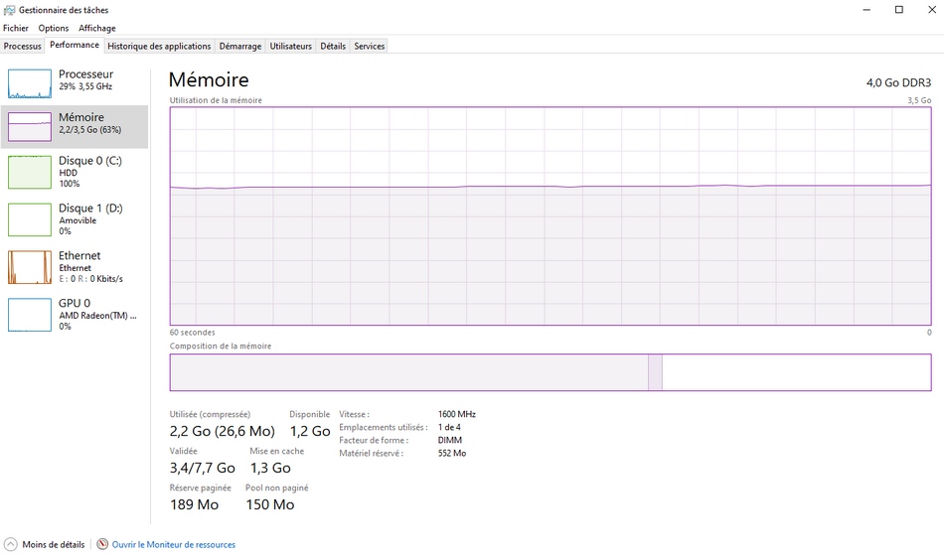Select the Disque 0 (C:) graph icon

click(x=29, y=172)
